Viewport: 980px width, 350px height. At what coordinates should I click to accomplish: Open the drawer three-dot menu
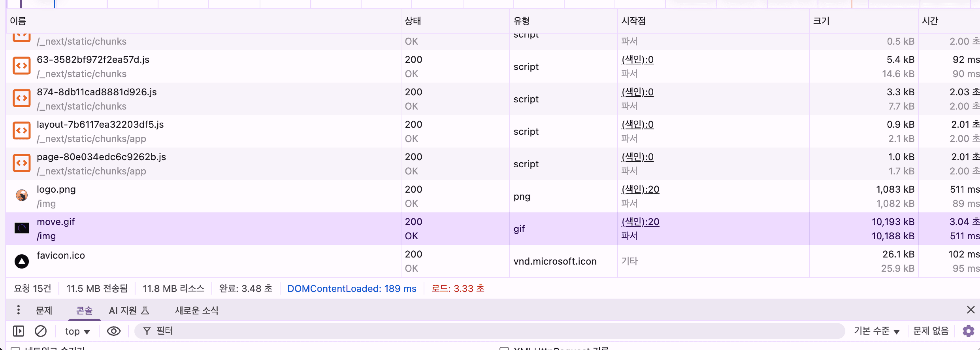point(18,310)
